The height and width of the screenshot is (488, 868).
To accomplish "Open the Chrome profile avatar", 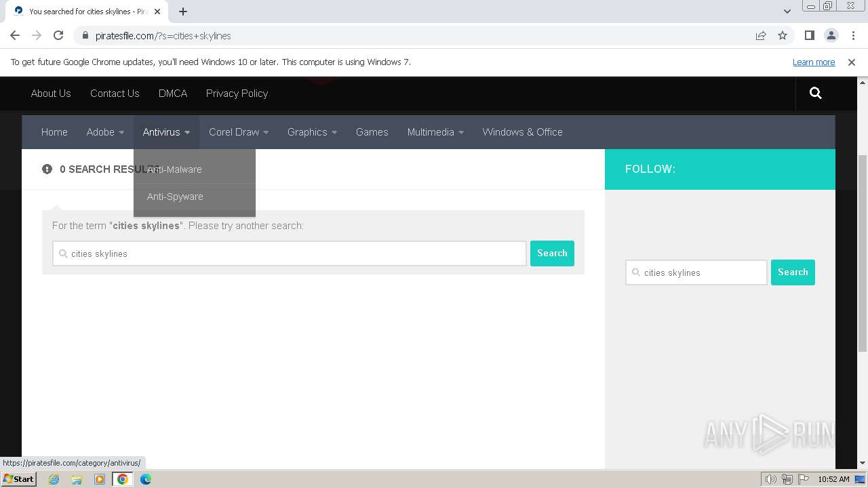I will tap(831, 35).
